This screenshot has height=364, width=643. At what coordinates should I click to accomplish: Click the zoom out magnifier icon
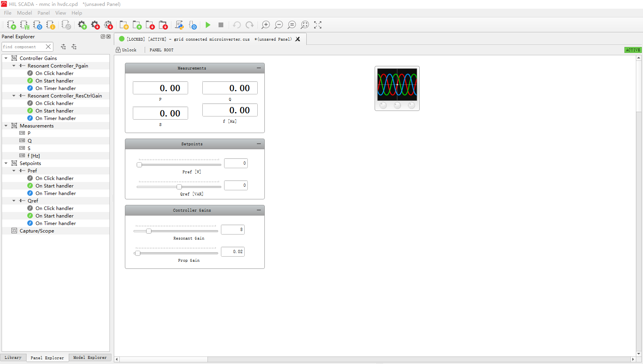279,25
